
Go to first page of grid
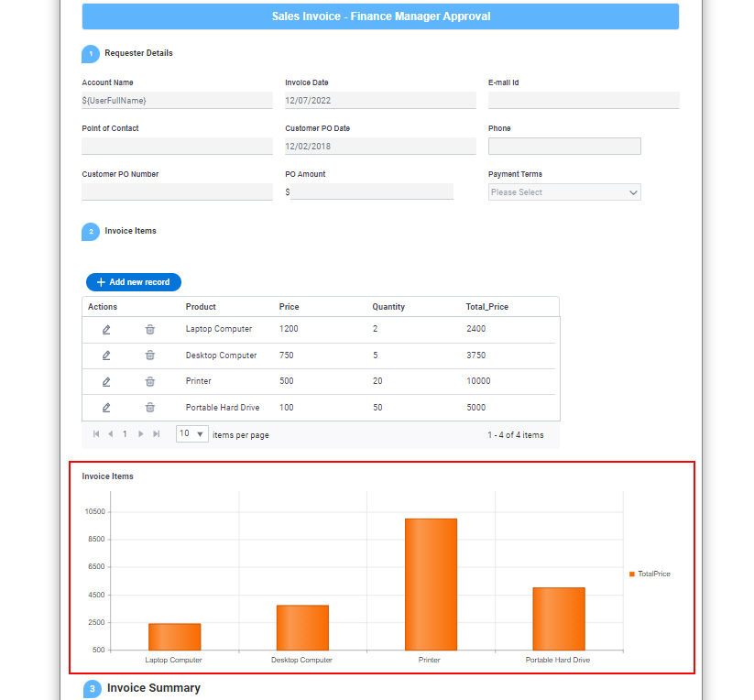point(96,434)
